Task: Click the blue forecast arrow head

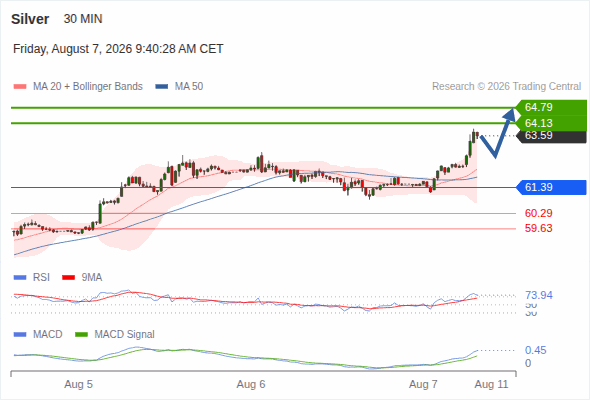Action: (x=510, y=114)
